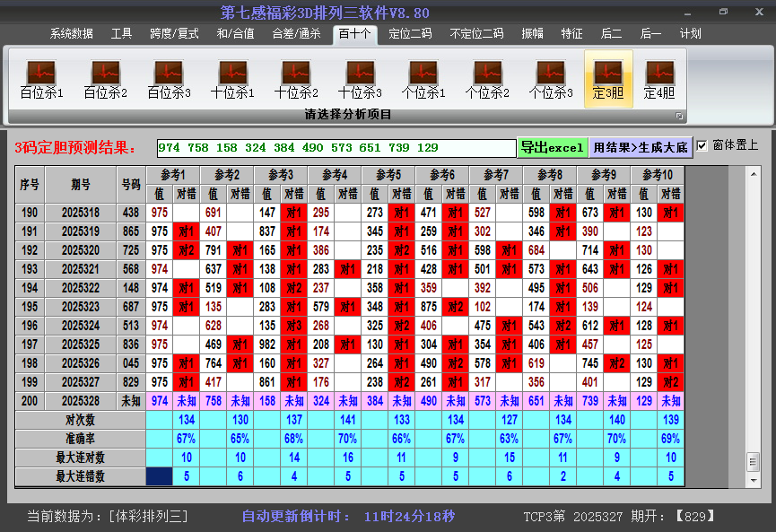The image size is (776, 532).
Task: Expand the ribbon group dialog launcher
Action: 679,116
